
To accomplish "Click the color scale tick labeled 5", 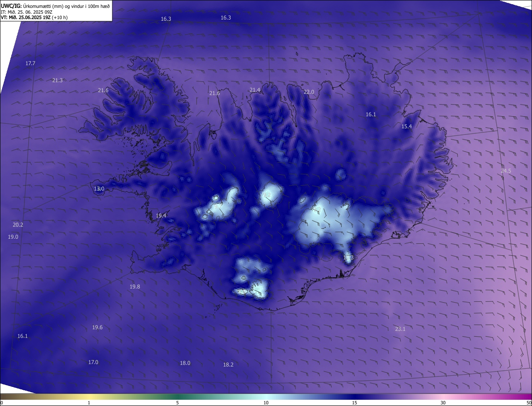I will coord(177,403).
